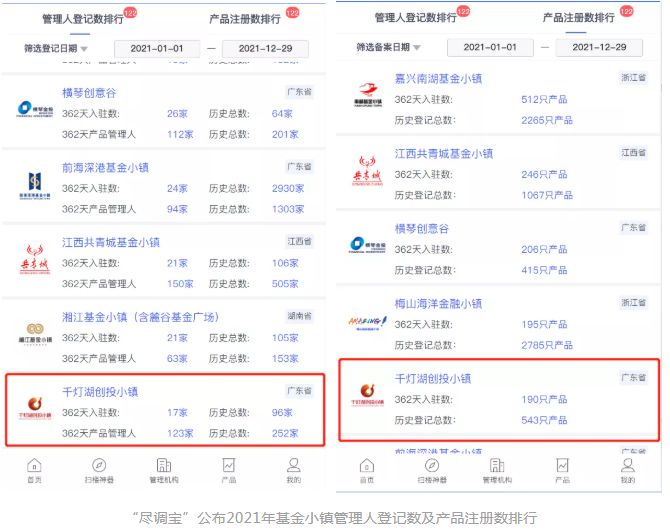Click 浙江省 tag on 嘉兴南湖基金小镇 entry
The width and height of the screenshot is (670, 532).
pyautogui.click(x=634, y=77)
